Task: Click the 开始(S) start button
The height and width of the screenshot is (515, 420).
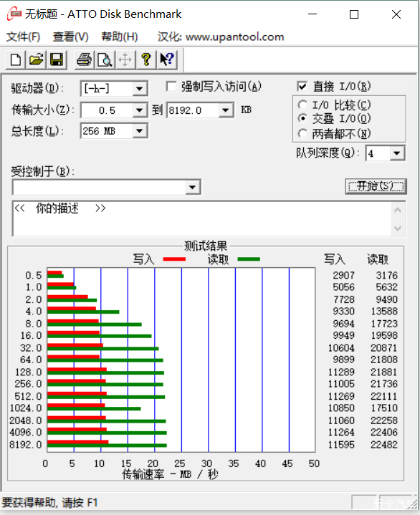Action: 376,186
